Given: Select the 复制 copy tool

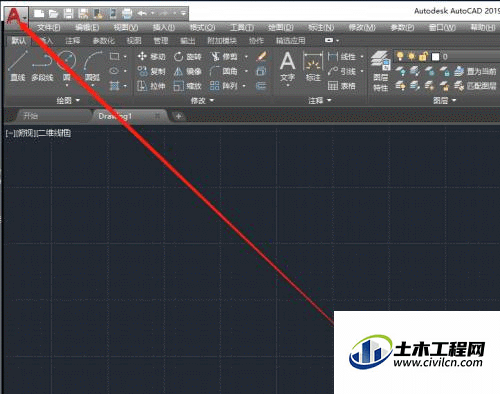Looking at the screenshot, I should tap(151, 71).
